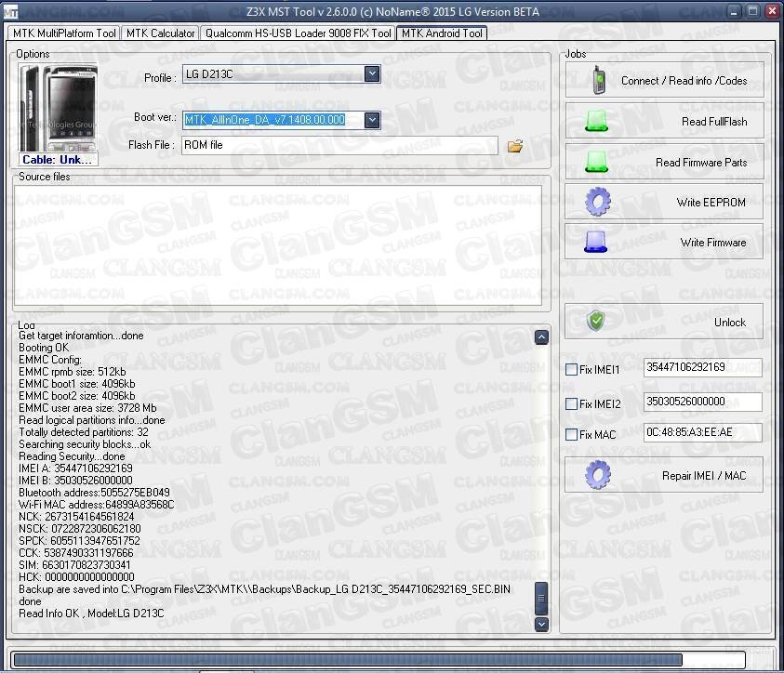Click blue chip icon on Write Firmware
The height and width of the screenshot is (673, 784).
point(595,242)
